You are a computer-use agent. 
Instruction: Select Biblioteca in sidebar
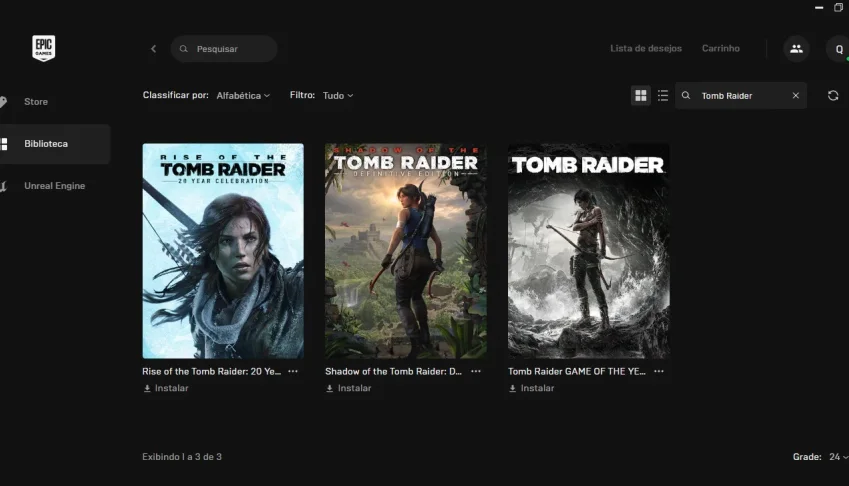[x=54, y=144]
